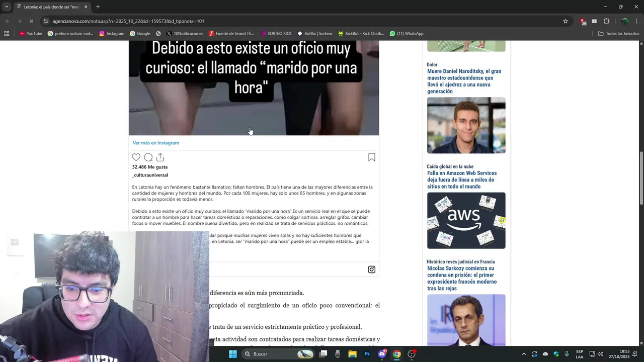The height and width of the screenshot is (362, 644).
Task: Click the address bar URL
Action: pyautogui.click(x=128, y=21)
